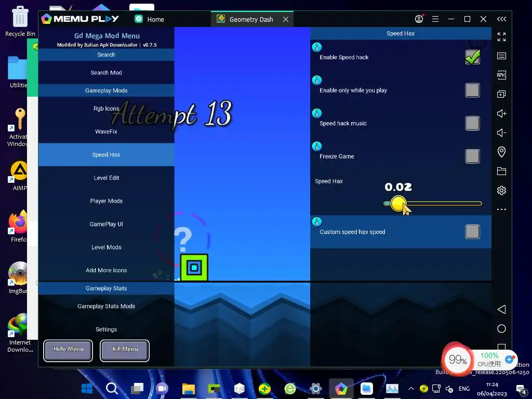Check Custom speed hax speed box

(472, 232)
